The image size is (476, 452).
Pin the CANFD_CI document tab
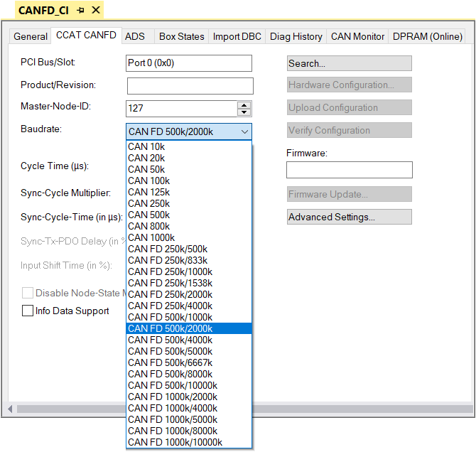[x=80, y=11]
